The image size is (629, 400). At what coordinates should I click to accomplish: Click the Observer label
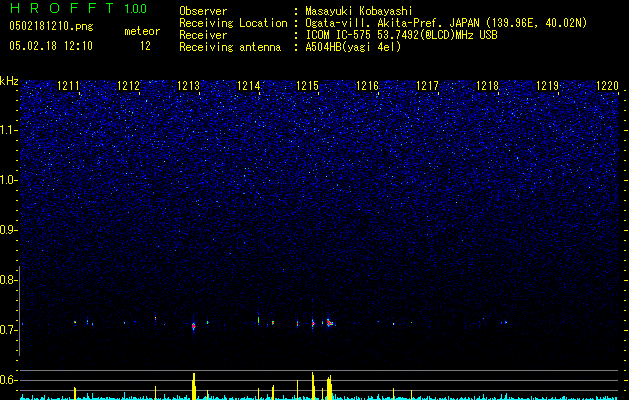pyautogui.click(x=203, y=11)
